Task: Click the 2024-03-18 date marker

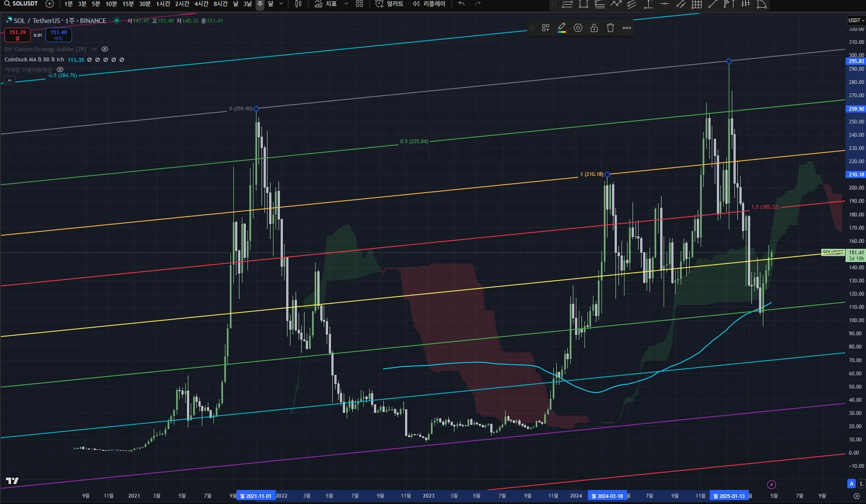Action: pyautogui.click(x=607, y=496)
